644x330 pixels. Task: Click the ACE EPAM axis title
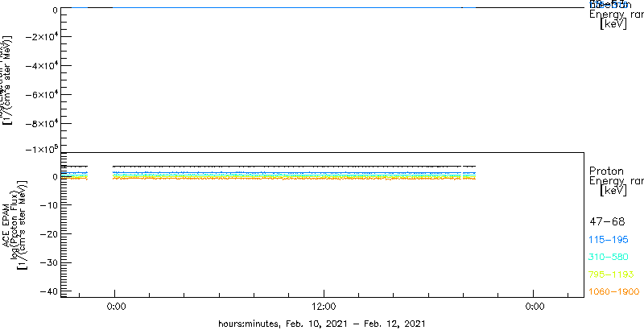point(6,225)
